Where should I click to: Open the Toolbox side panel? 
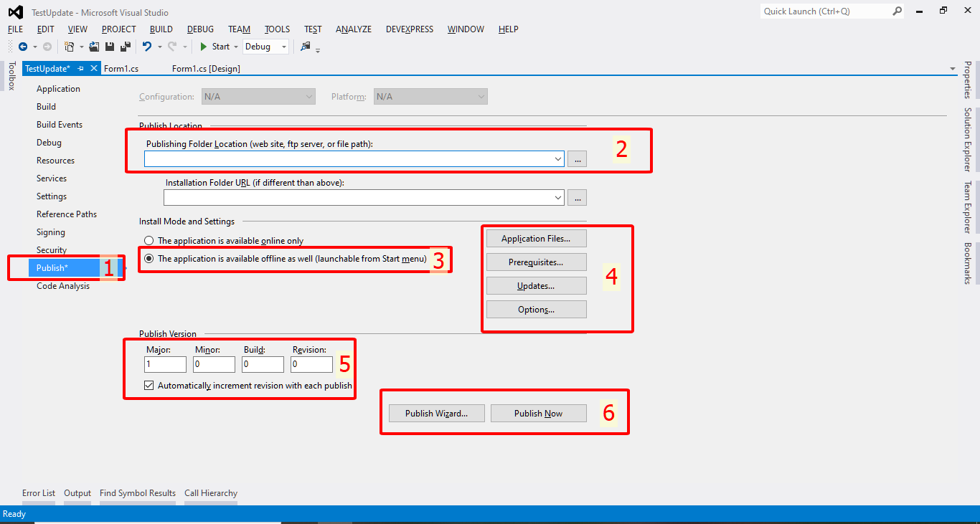pos(11,76)
